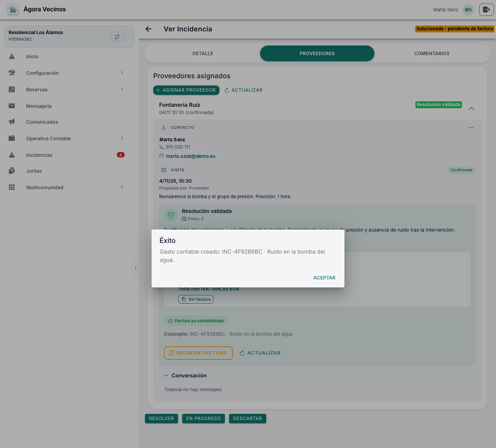Image resolution: width=496 pixels, height=448 pixels.
Task: Expand the Multicomunidad submenu chevron
Action: 122,187
